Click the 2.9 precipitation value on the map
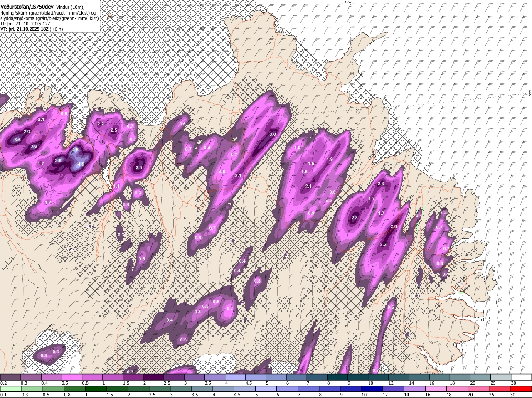This screenshot has height=398, width=532. pyautogui.click(x=27, y=132)
